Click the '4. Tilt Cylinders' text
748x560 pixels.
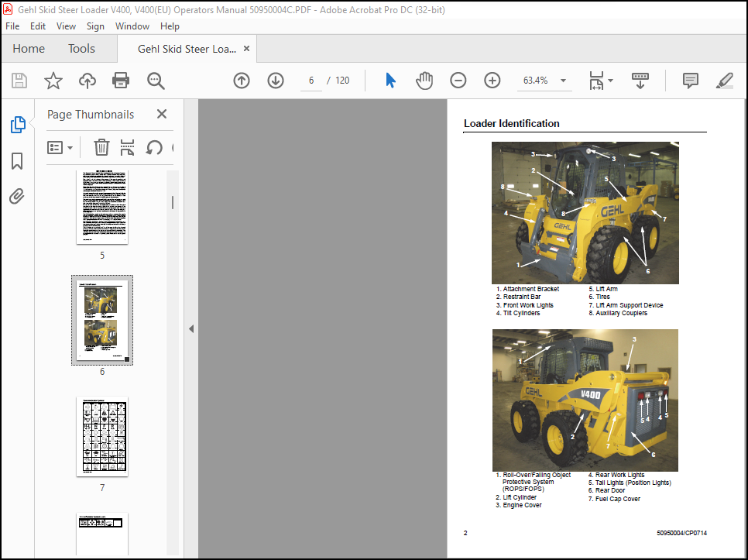[518, 313]
